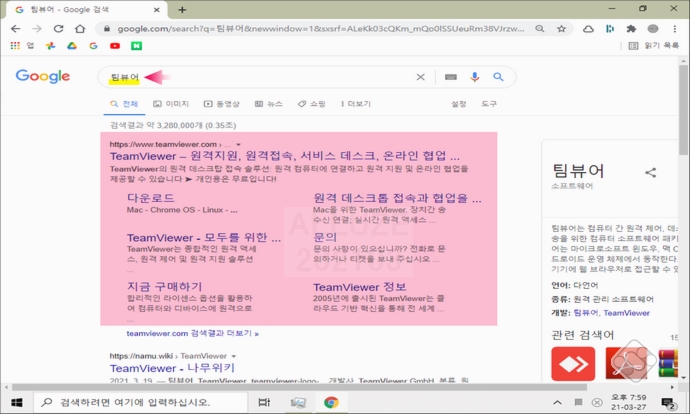Click the Windows taskbar search box
The image size is (690, 414).
pos(141,402)
